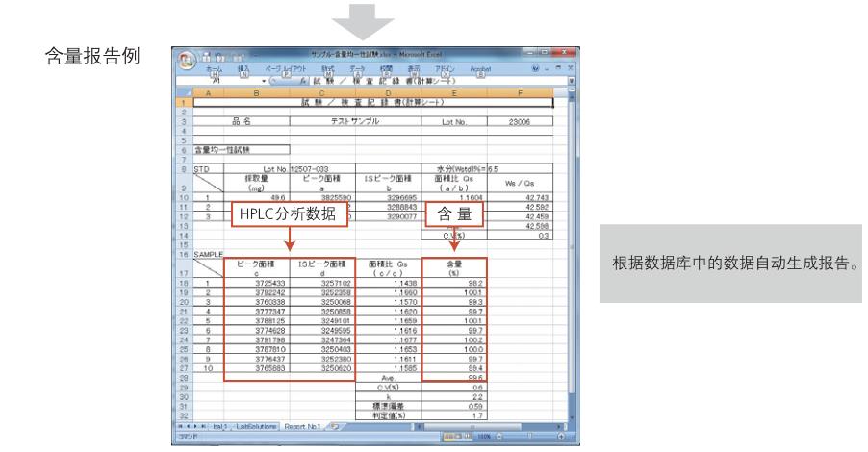Select column F header
868x452 pixels.
point(520,93)
